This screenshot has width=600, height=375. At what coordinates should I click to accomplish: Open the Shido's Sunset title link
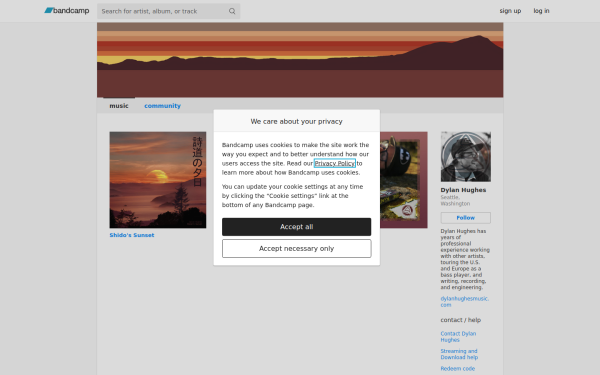click(x=132, y=235)
